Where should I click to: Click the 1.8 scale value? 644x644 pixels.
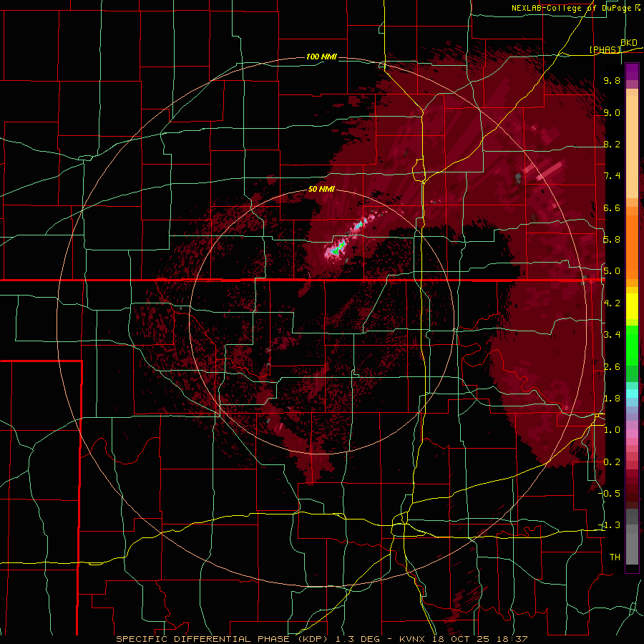[612, 399]
